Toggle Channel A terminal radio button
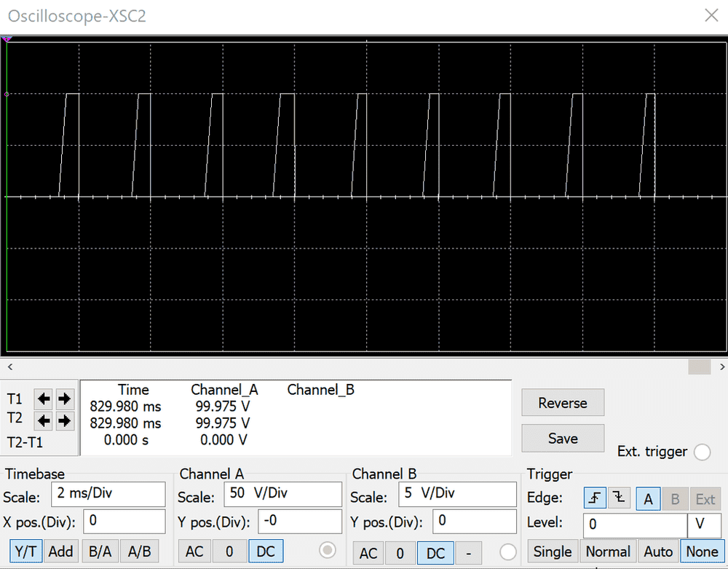Image resolution: width=728 pixels, height=569 pixels. pyautogui.click(x=328, y=551)
